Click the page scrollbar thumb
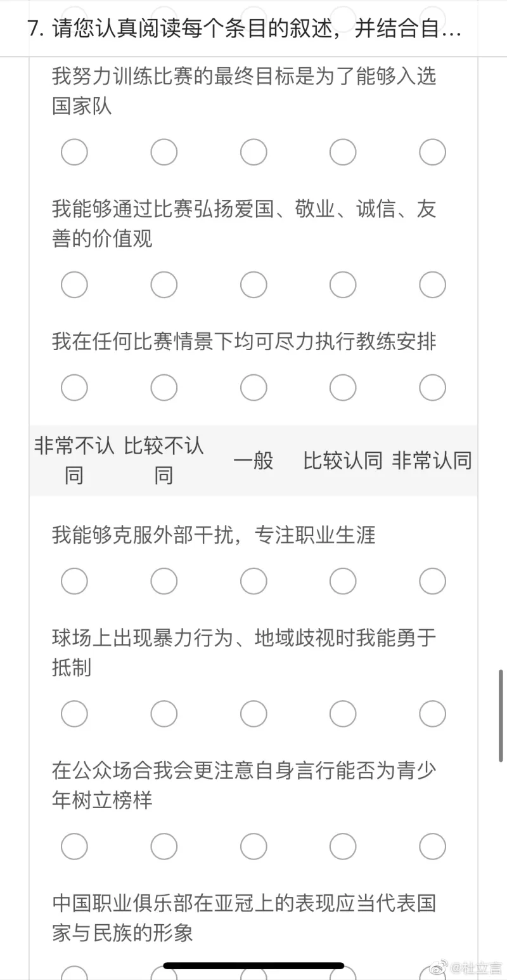Viewport: 507px width, 980px height. click(x=501, y=715)
